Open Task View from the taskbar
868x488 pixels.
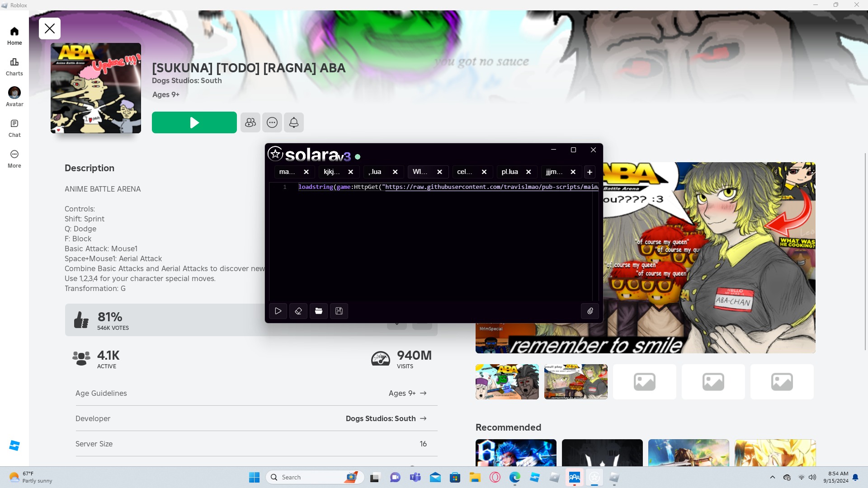coord(375,477)
